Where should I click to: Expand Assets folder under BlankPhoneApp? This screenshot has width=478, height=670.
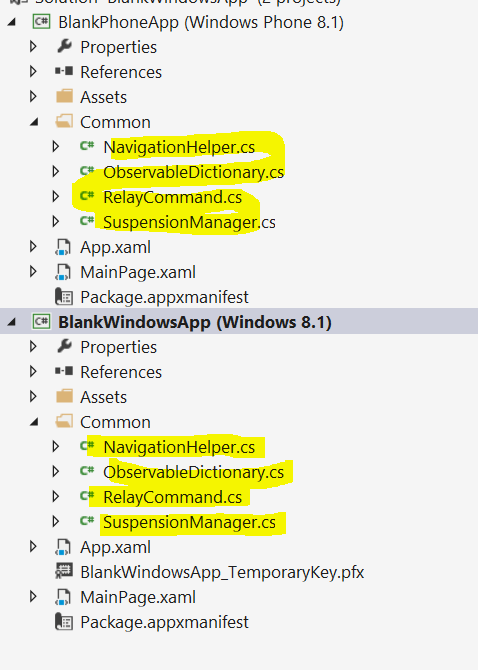click(33, 97)
